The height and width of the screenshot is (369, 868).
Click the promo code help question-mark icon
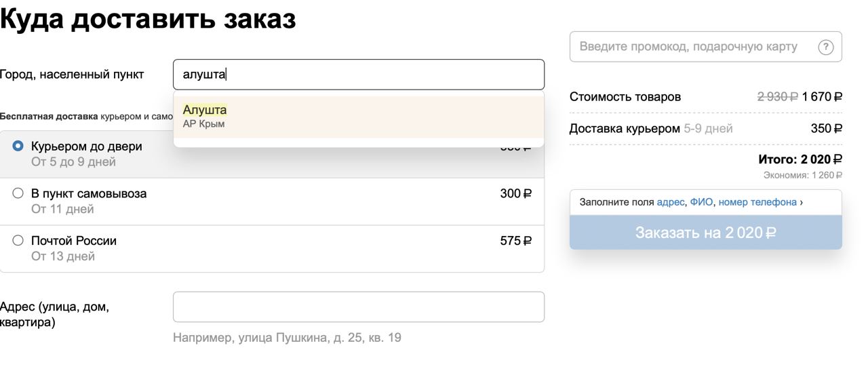click(825, 47)
